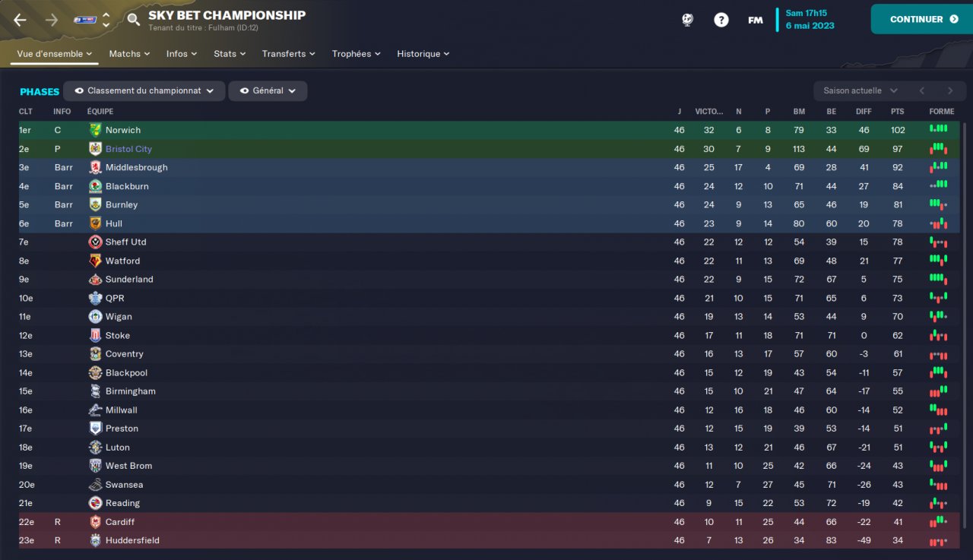This screenshot has width=973, height=560.
Task: Toggle the Général view eye selector
Action: (x=268, y=90)
